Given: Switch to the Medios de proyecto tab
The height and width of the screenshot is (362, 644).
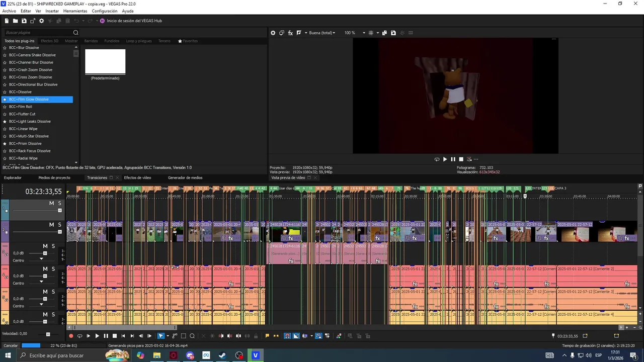Looking at the screenshot, I should [x=54, y=177].
